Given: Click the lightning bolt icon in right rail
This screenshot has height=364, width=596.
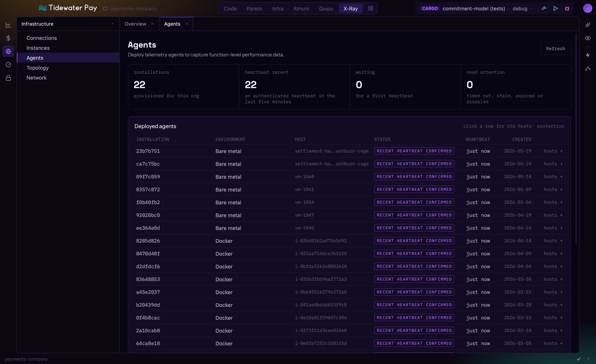Looking at the screenshot, I should tap(588, 55).
